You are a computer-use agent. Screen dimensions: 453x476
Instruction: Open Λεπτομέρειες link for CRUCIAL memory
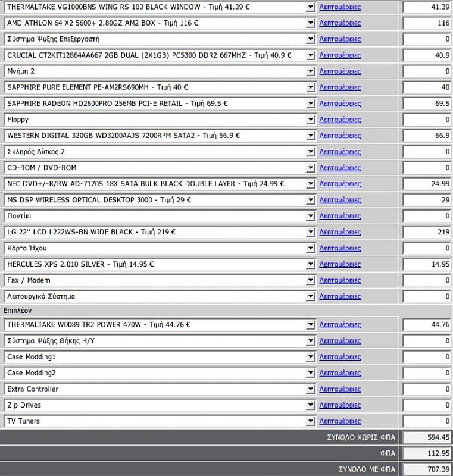[x=340, y=55]
